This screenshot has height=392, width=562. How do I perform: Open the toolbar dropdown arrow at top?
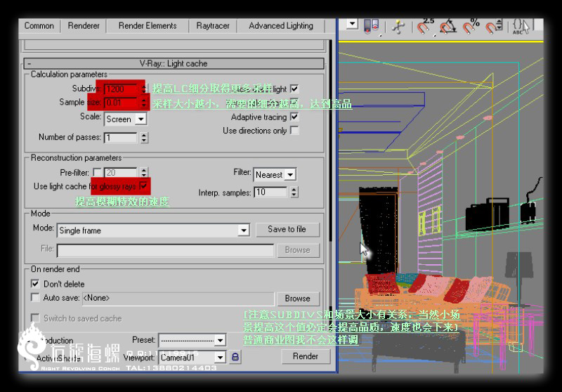click(x=353, y=24)
